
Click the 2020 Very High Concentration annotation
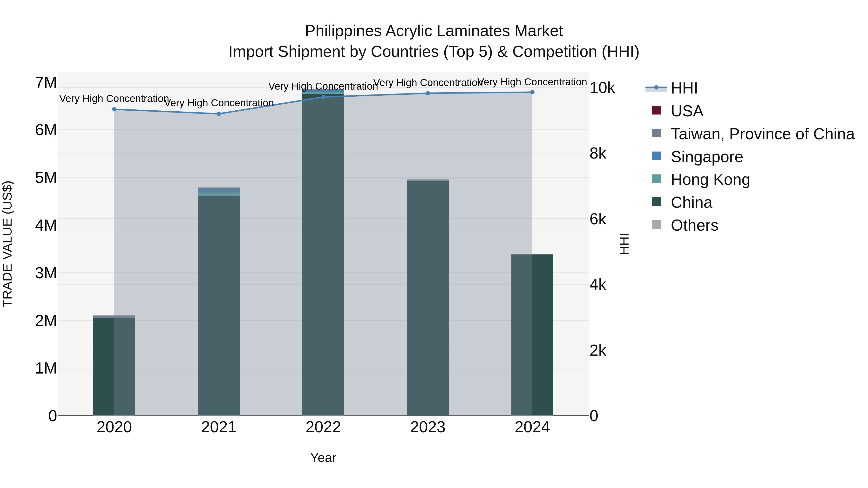click(x=114, y=99)
